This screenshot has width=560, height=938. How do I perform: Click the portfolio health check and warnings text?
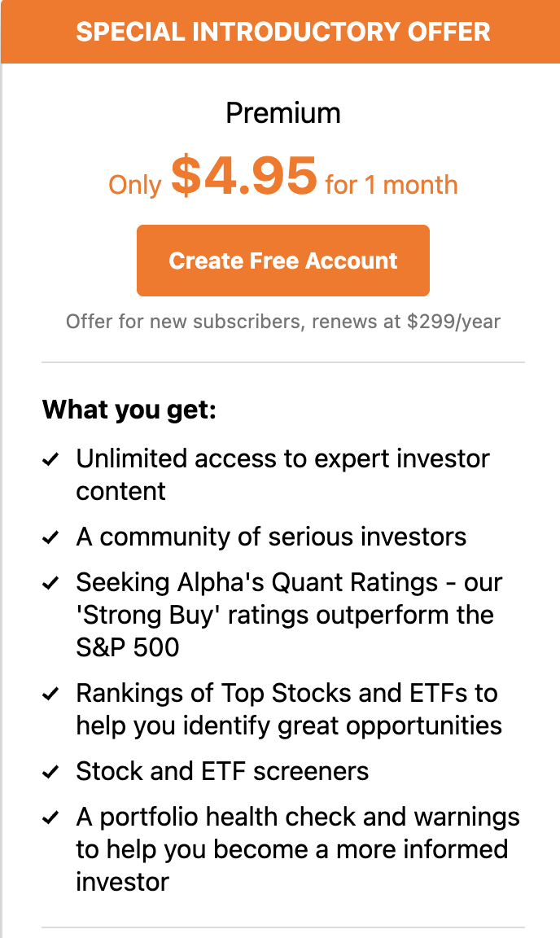[x=298, y=849]
